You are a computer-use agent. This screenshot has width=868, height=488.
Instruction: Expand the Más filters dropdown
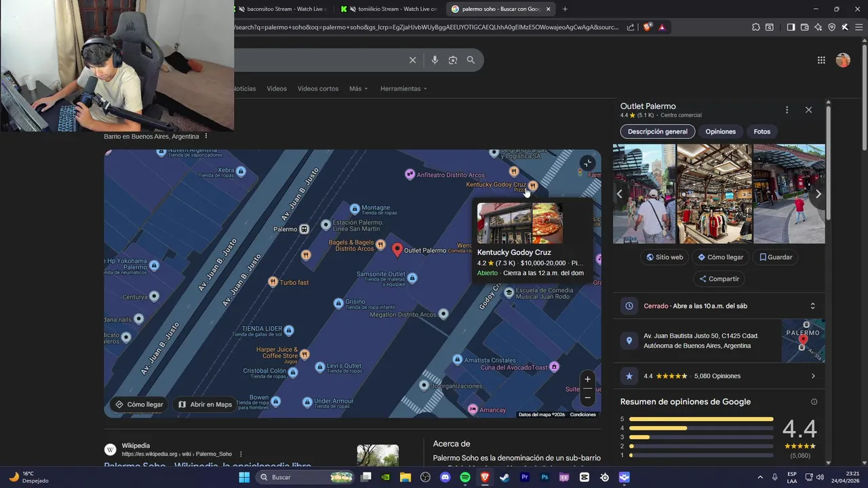click(x=358, y=89)
